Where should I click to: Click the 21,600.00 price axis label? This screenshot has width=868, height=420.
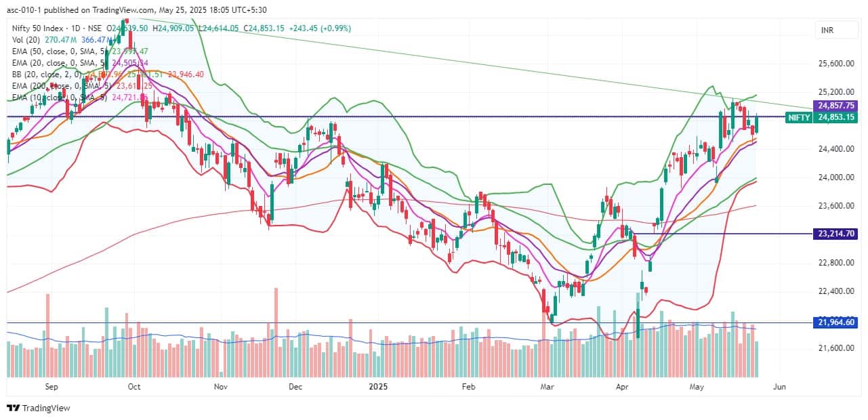(x=836, y=348)
